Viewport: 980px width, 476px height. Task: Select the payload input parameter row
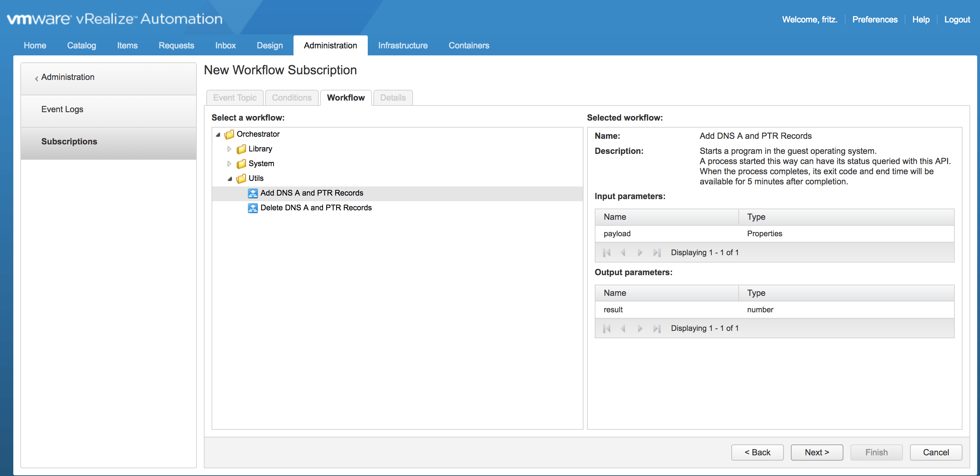tap(774, 234)
